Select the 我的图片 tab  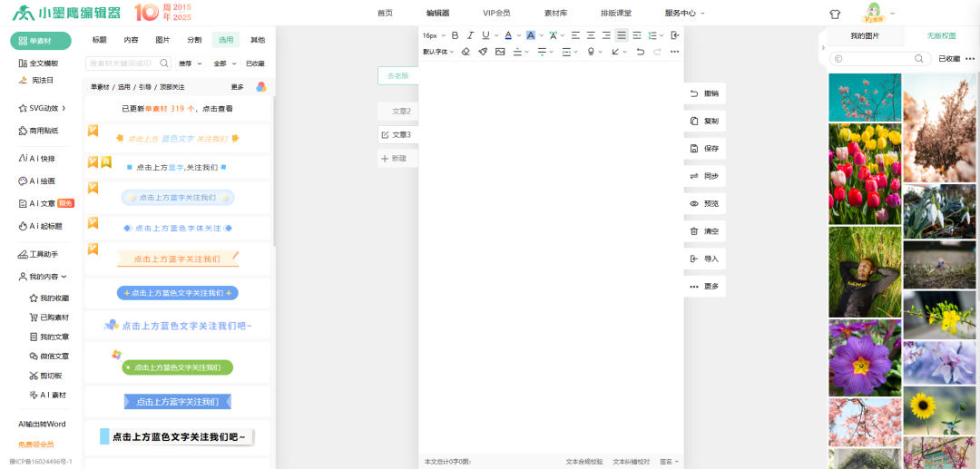click(865, 37)
